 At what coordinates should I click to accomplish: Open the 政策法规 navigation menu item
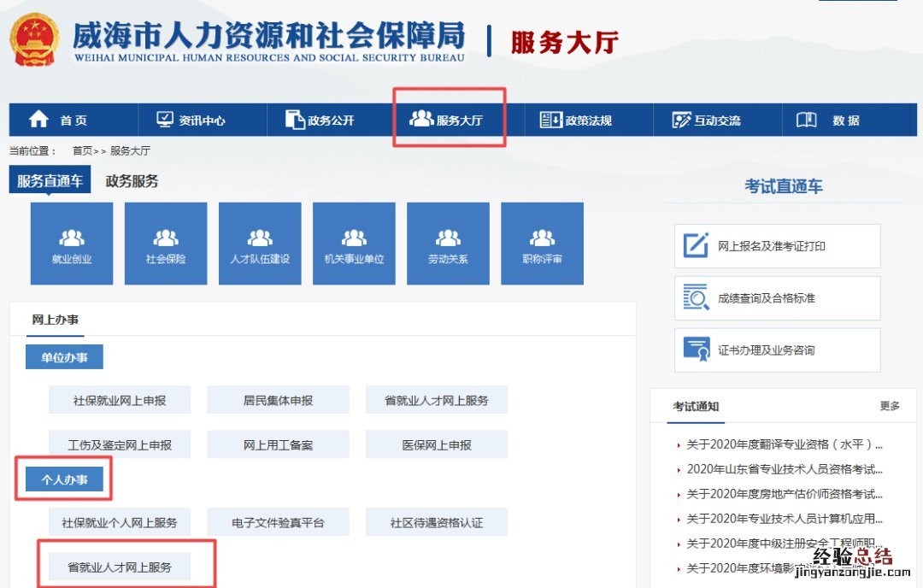click(576, 121)
